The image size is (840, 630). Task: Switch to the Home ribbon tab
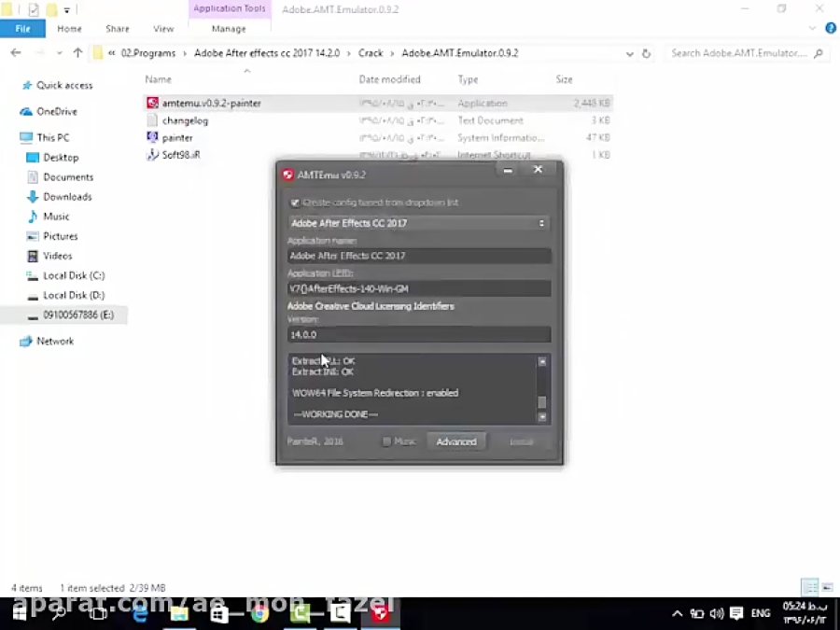coord(69,28)
